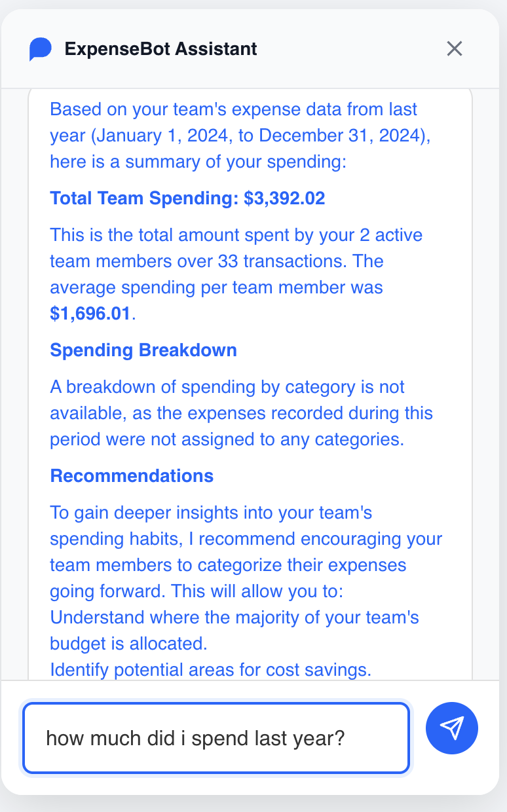Click the assistant branding icon in the header
Image resolution: width=507 pixels, height=812 pixels.
[40, 48]
